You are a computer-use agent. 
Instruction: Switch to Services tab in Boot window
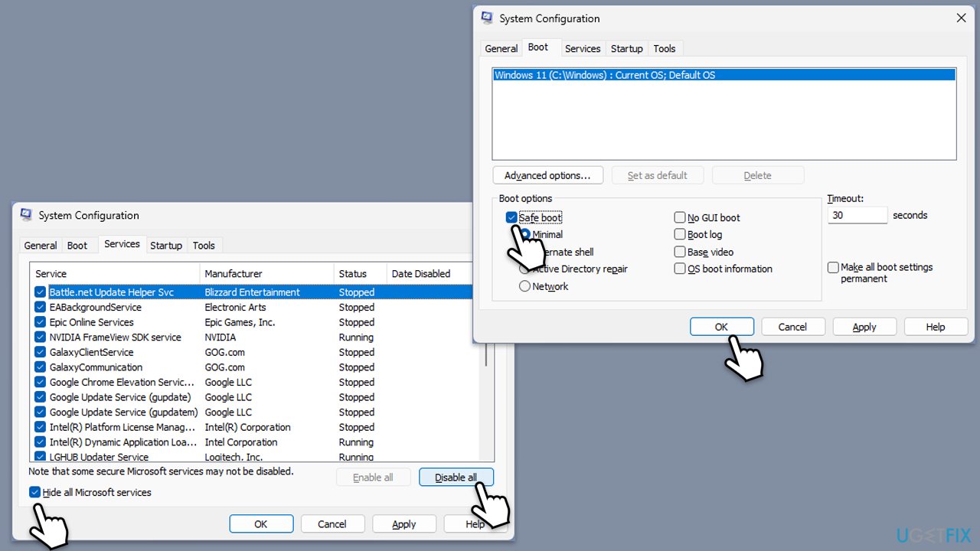583,48
